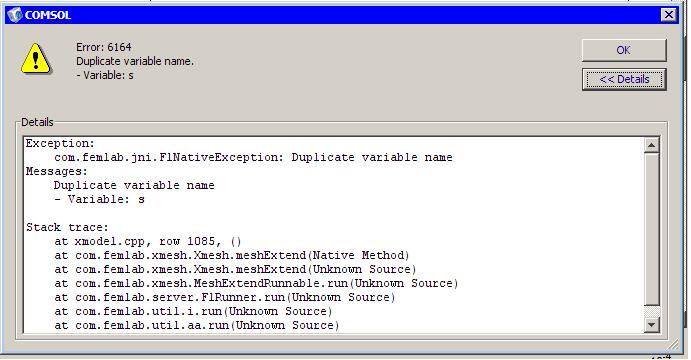691x360 pixels.
Task: Click the 'Messages:' line in details
Action: click(x=57, y=171)
